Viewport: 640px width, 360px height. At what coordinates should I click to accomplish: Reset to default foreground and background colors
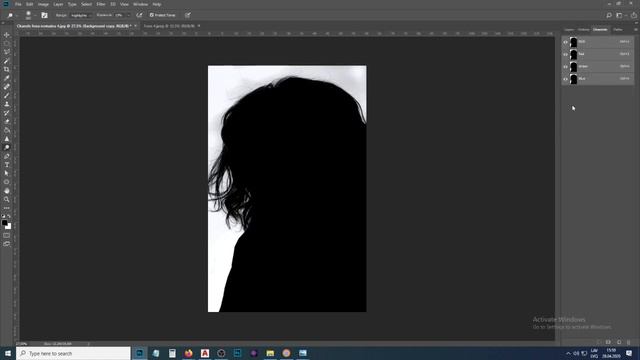point(4,216)
